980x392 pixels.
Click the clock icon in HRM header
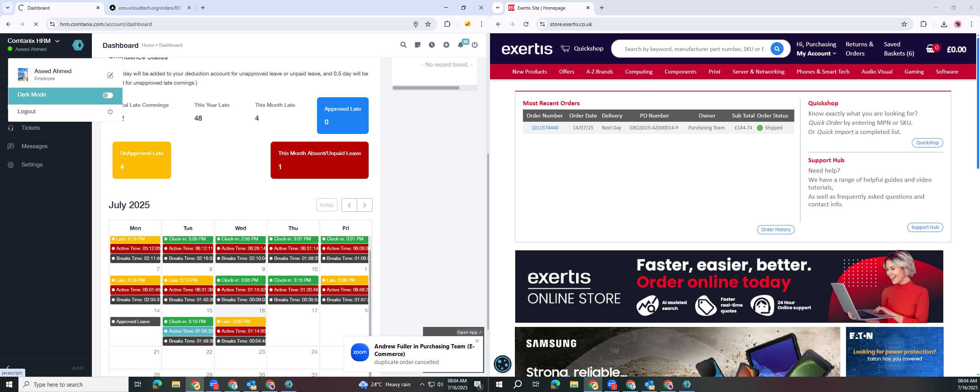pos(432,45)
